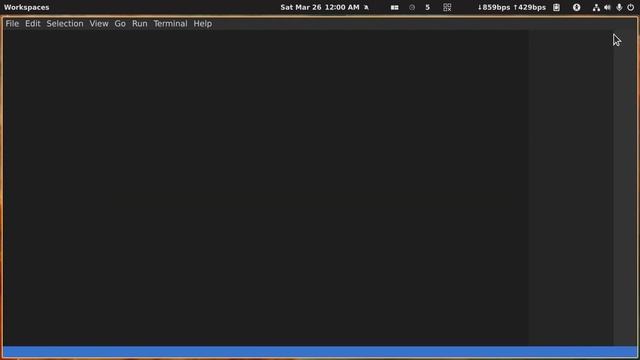Click the volume speaker icon
The width and height of the screenshot is (640, 360).
607,7
